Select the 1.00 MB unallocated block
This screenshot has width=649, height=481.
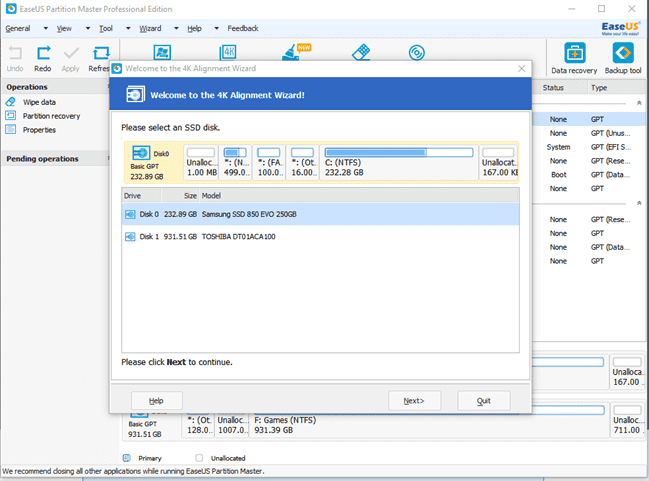coord(201,162)
